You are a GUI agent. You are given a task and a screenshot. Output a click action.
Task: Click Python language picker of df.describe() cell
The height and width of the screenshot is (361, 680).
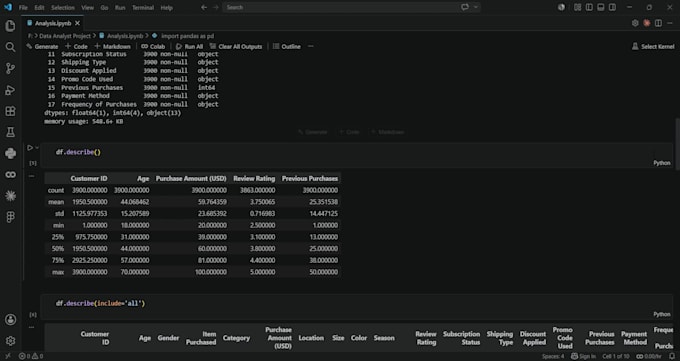tap(662, 163)
